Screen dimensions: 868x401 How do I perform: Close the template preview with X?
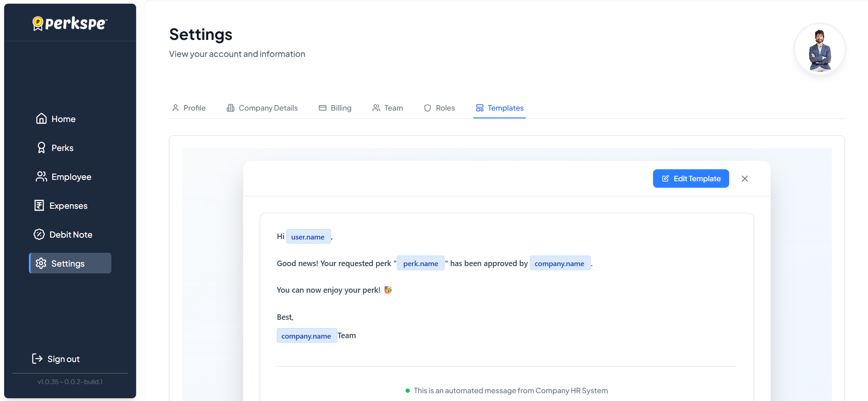[745, 178]
